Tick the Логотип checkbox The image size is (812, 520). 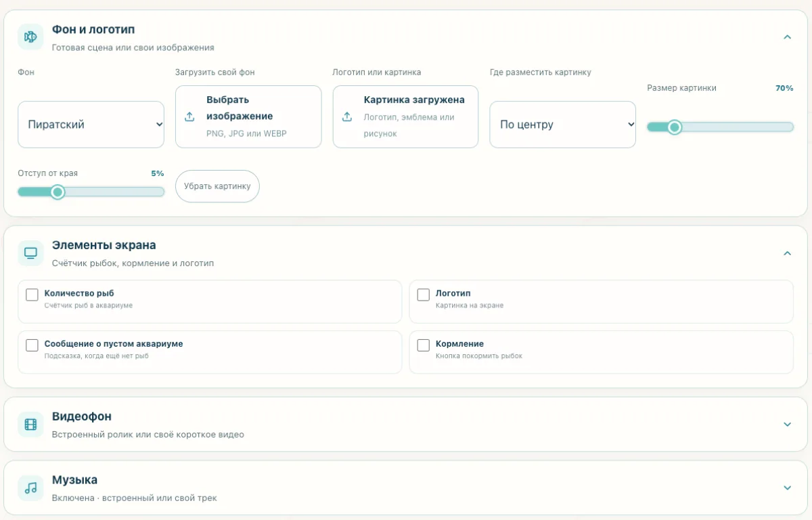tap(424, 295)
